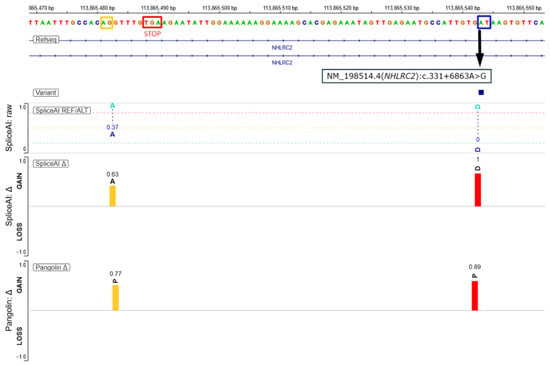Screen dimensions: 550x365
Task: Click the dark blue variant marker square
Action: pos(481,92)
